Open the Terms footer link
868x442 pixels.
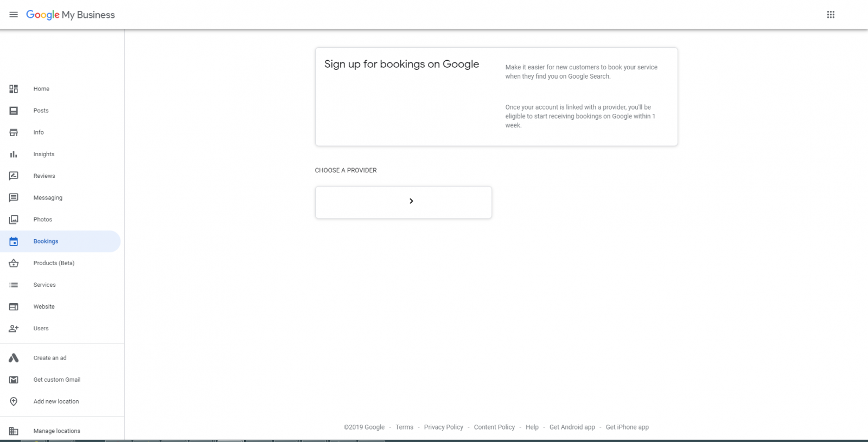coord(404,427)
